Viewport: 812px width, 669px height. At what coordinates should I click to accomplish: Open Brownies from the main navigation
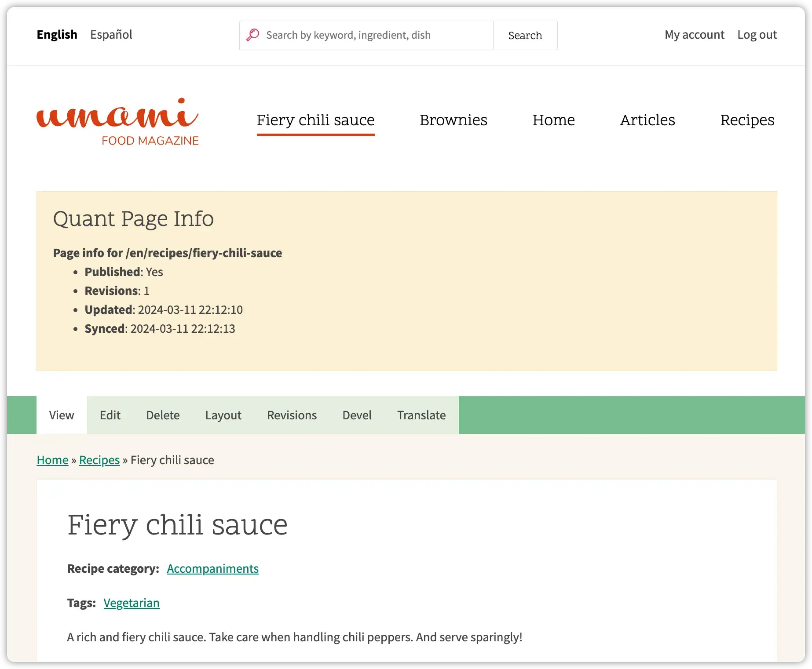[x=454, y=120]
